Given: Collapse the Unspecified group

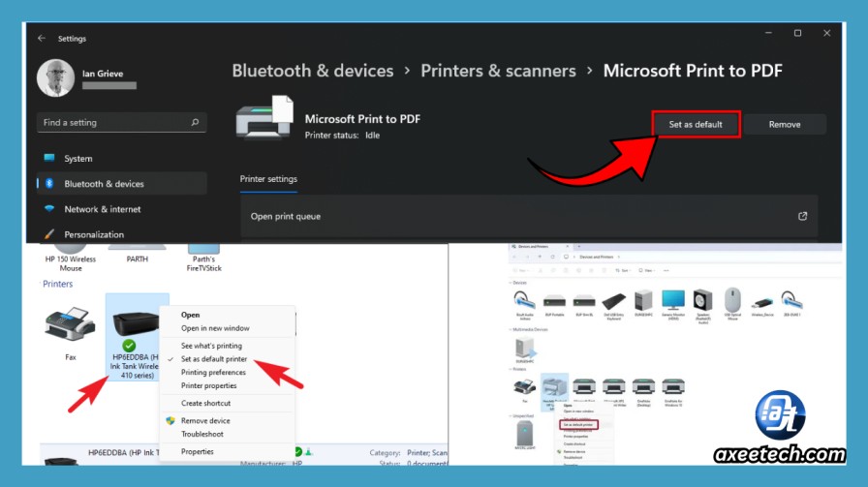Looking at the screenshot, I should (520, 415).
